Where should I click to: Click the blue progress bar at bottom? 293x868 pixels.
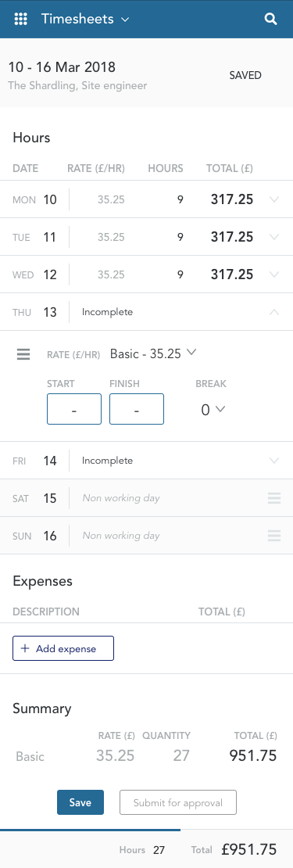(90, 830)
